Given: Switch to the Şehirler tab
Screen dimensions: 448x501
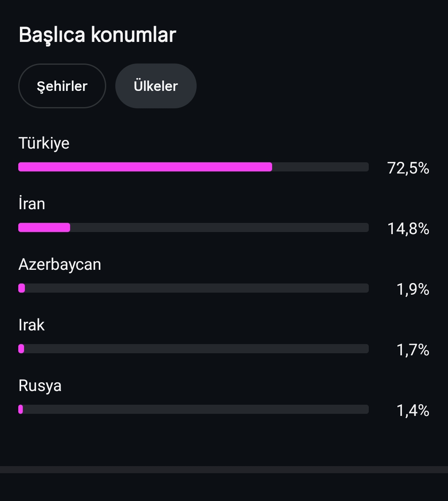Looking at the screenshot, I should click(62, 86).
